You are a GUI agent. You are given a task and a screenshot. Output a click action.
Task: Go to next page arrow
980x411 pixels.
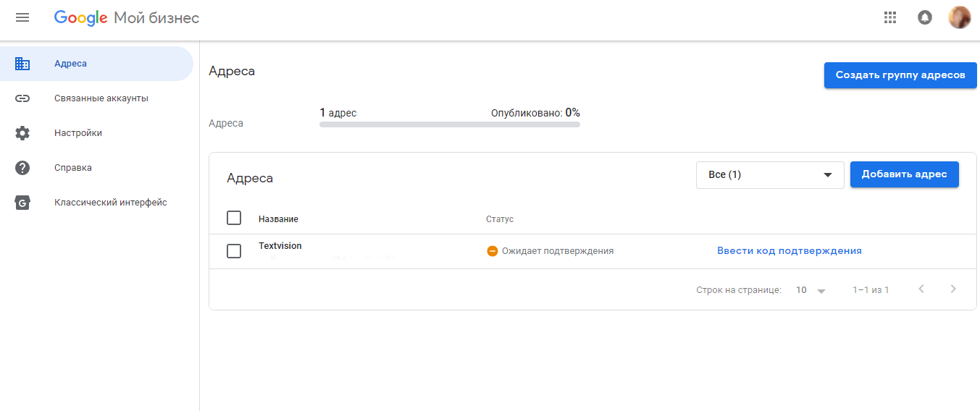tap(953, 289)
